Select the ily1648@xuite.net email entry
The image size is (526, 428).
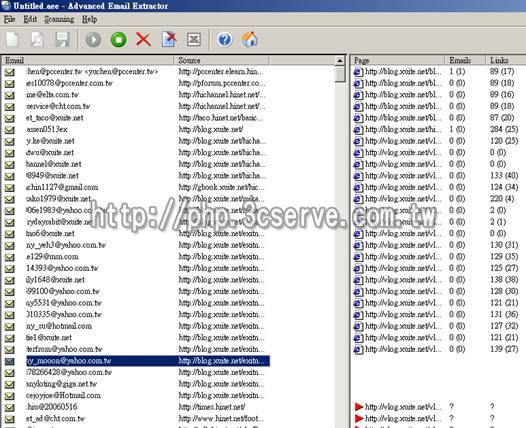click(x=55, y=280)
